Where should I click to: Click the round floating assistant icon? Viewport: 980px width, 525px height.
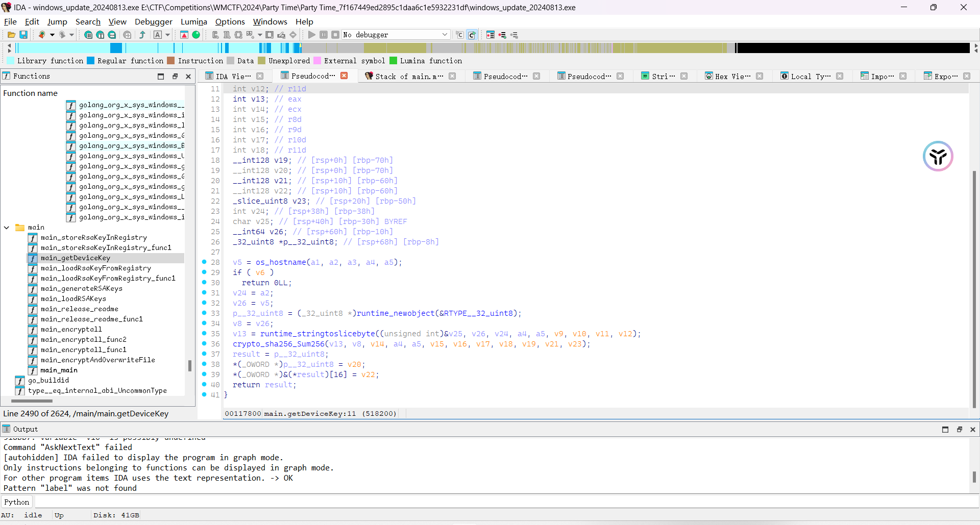938,156
